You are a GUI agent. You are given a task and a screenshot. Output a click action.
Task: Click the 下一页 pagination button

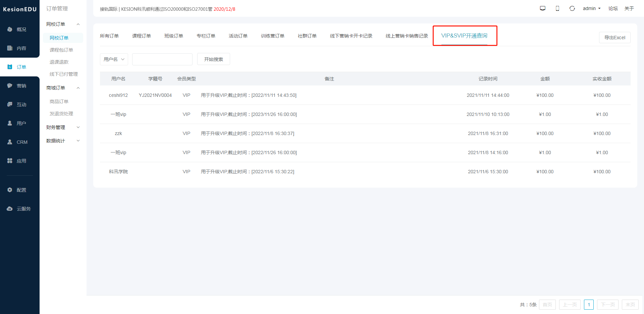pos(608,305)
